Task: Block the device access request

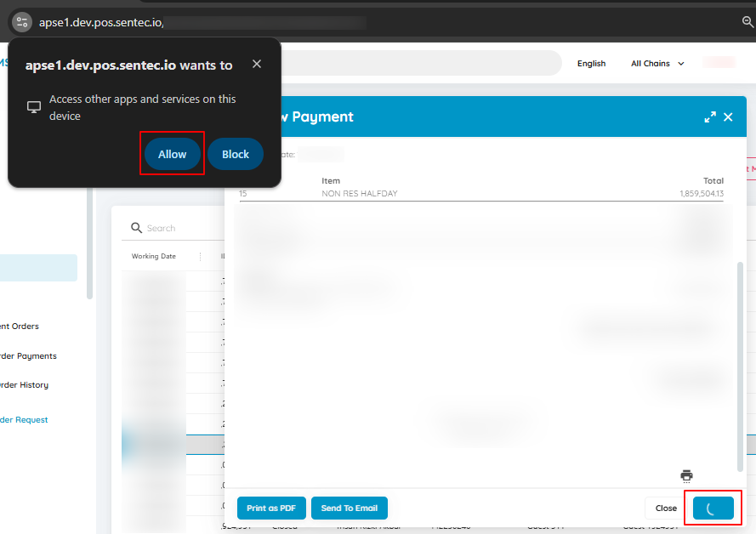Action: [x=236, y=154]
